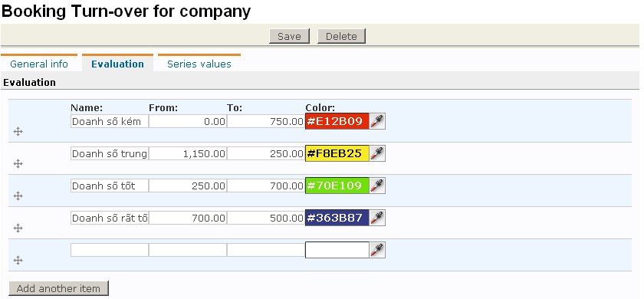Open eyedropper picker for blue #363B87 color
This screenshot has width=644, height=299.
[x=377, y=218]
